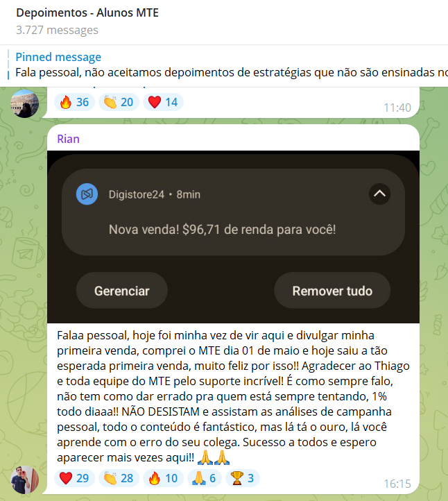Open Depoimentos - Alunos MTE group info
448x501 pixels.
(x=87, y=12)
